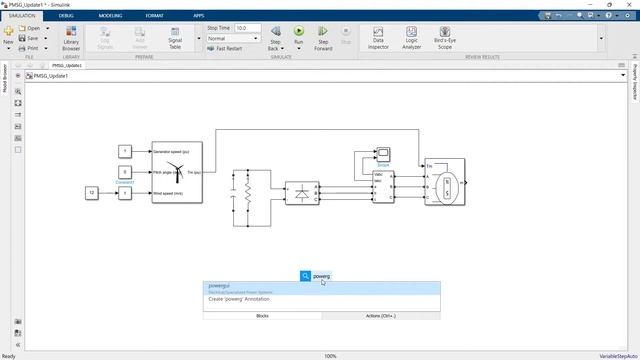Click the blue search magnifier icon
The height and width of the screenshot is (360, 640).
(305, 276)
